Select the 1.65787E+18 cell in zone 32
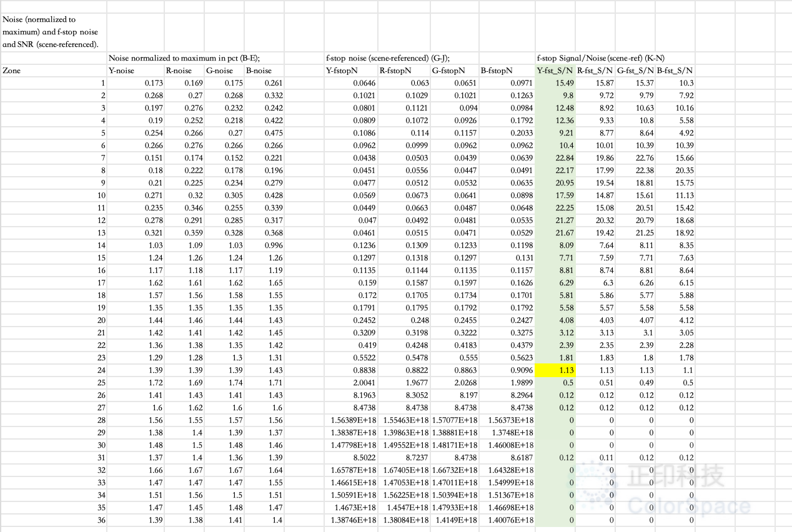Viewport: 792px width, 532px height. [351, 470]
